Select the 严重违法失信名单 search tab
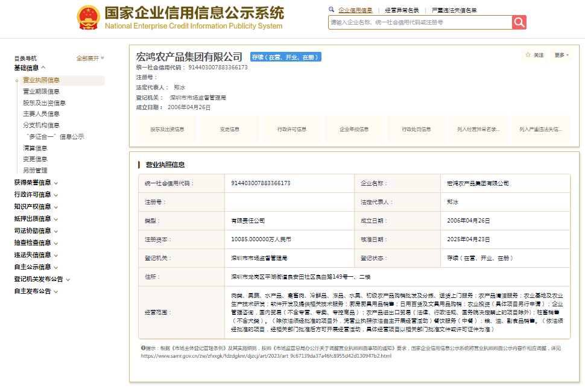This screenshot has width=585, height=392. (454, 10)
